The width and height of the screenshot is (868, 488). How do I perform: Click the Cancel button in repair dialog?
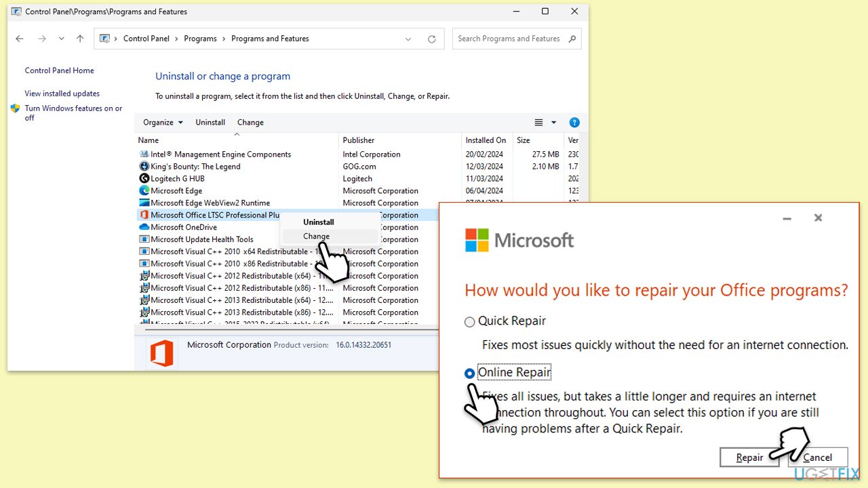click(x=818, y=457)
